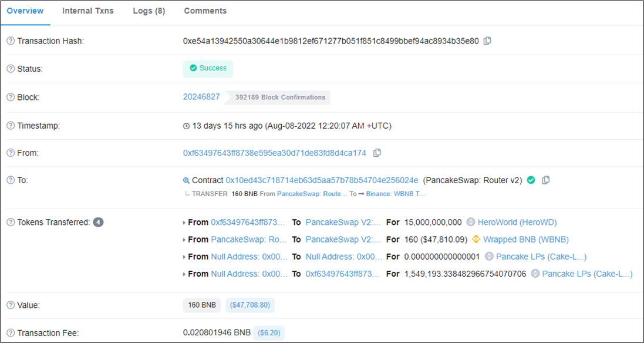Open Wrapped BNB (WBNB) token link

click(526, 239)
